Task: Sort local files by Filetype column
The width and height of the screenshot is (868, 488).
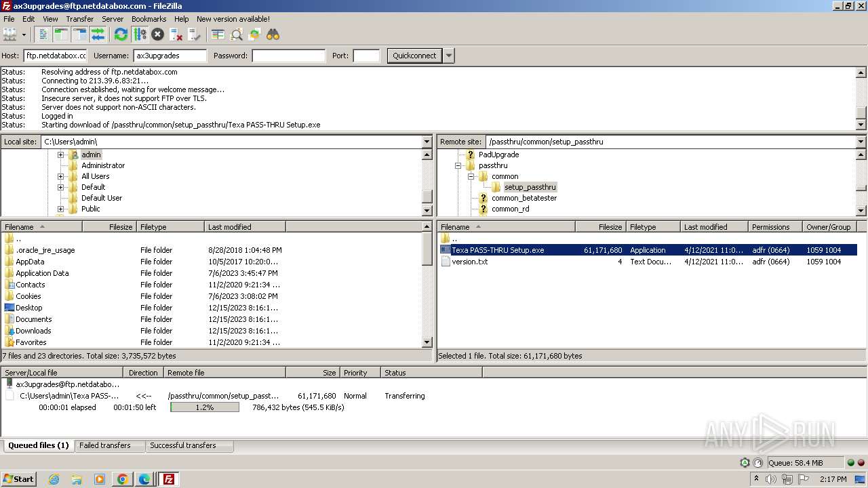Action: point(170,227)
